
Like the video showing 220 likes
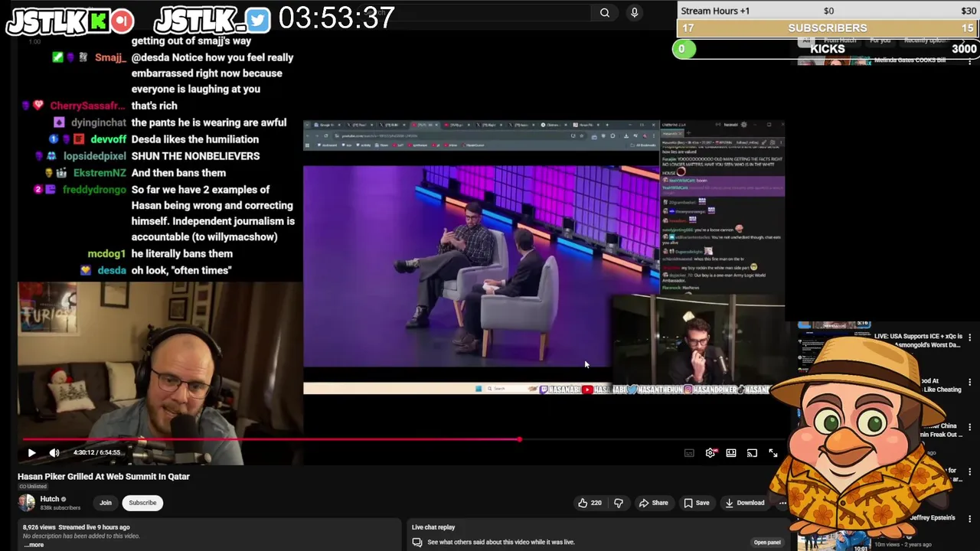(x=590, y=503)
